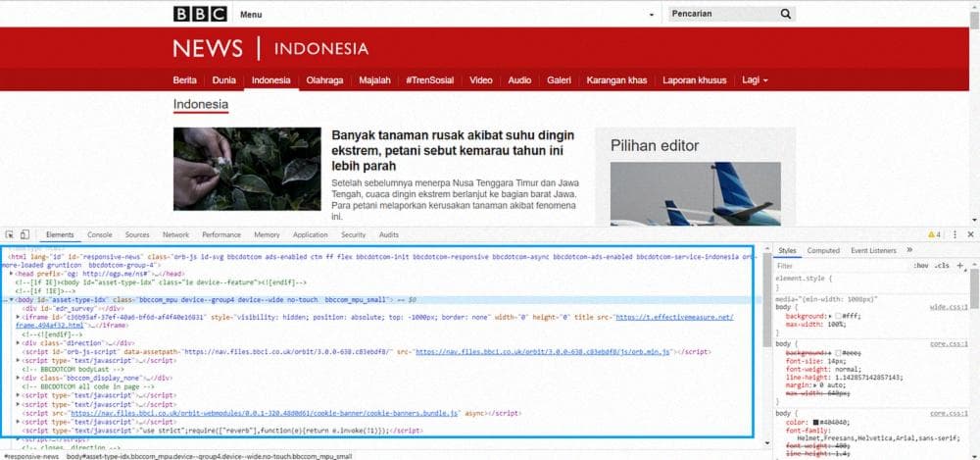Select the #responsive-news breadcrumb
This screenshot has width=980, height=460.
[x=30, y=456]
